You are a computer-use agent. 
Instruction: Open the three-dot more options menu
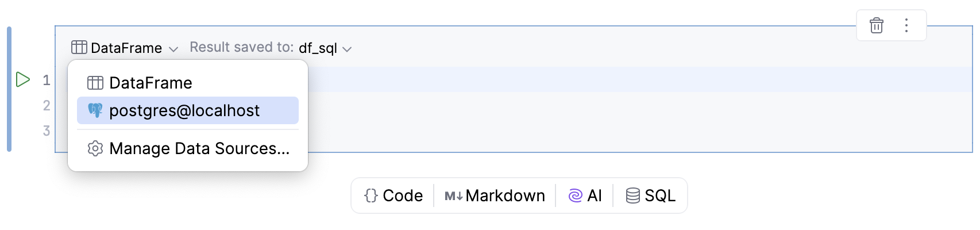coord(906,25)
